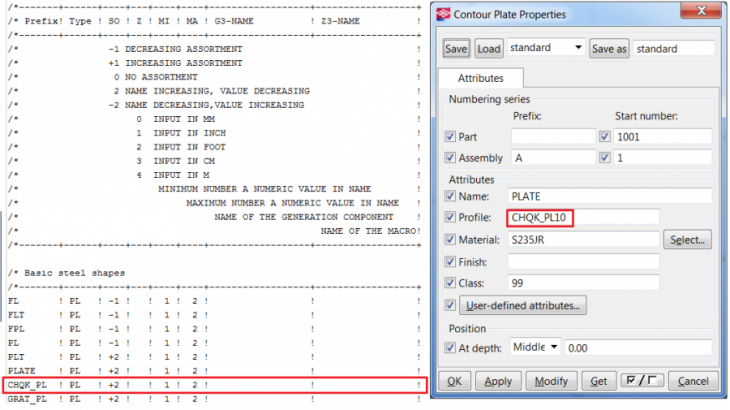Toggle the Profile checkbox

tap(450, 217)
